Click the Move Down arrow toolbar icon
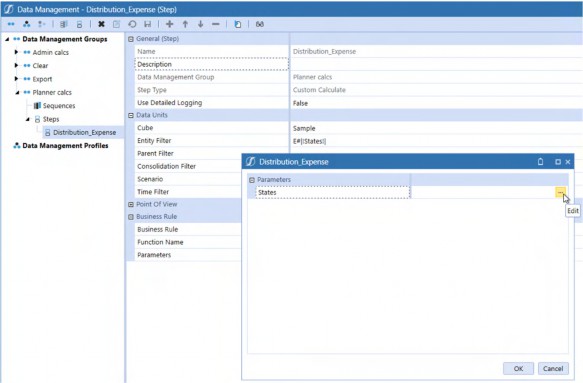Viewport: 583px width, 383px height. click(x=200, y=24)
